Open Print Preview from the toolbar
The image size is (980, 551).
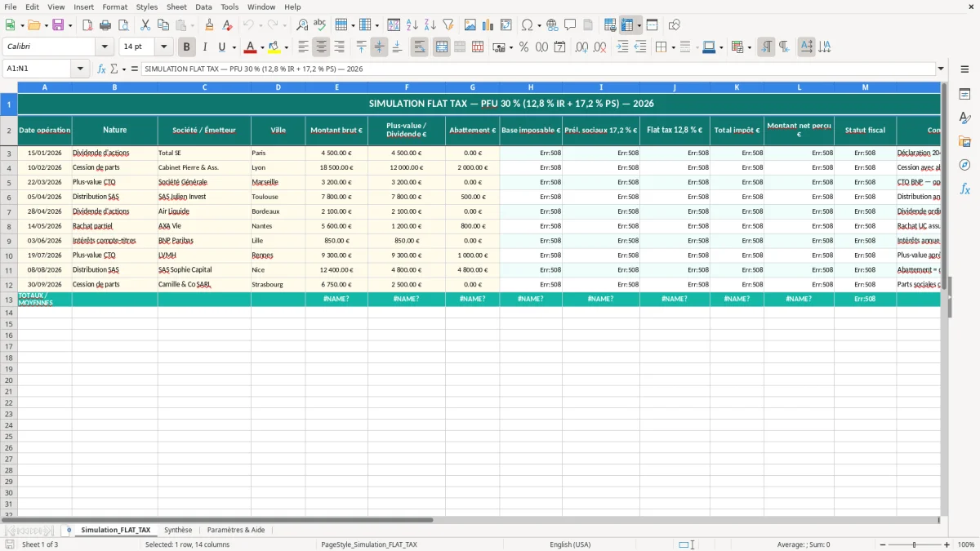122,25
